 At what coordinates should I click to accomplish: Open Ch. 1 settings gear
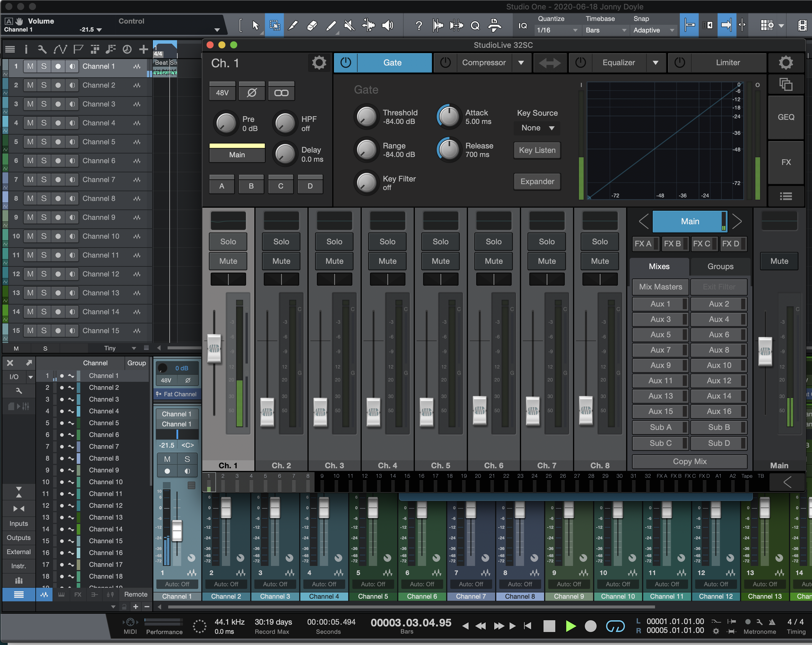319,63
